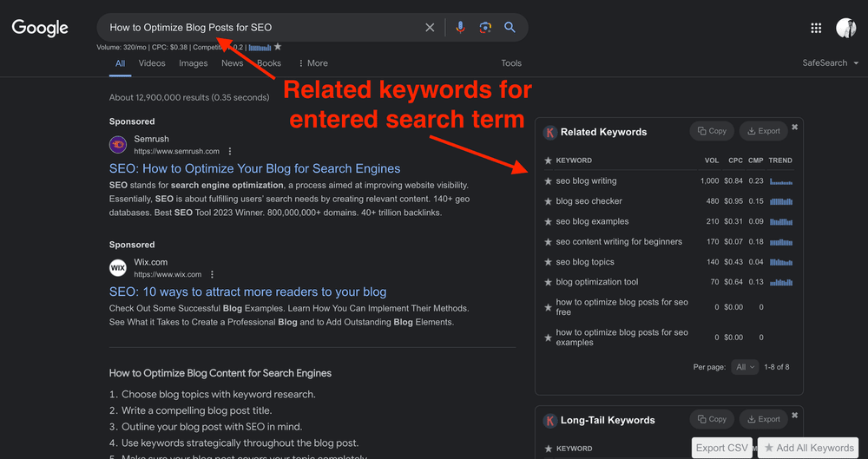Click Add All Keywords button

click(x=809, y=448)
